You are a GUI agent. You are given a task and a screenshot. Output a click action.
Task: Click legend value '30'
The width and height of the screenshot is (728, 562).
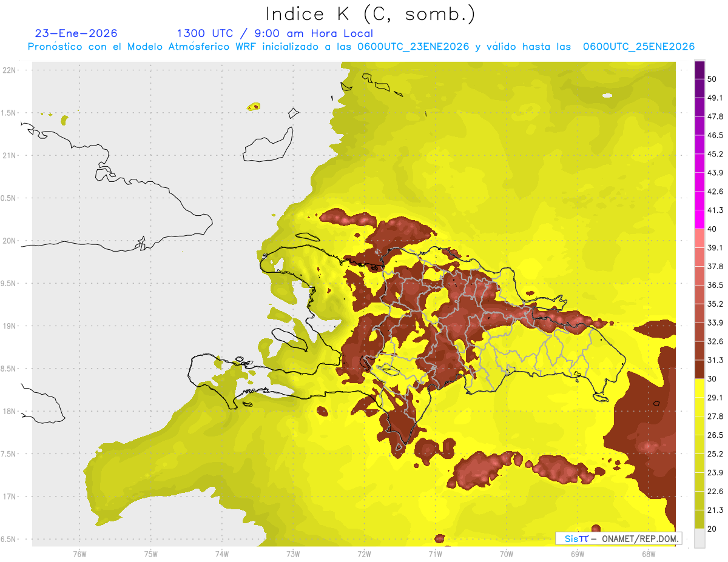coord(712,379)
